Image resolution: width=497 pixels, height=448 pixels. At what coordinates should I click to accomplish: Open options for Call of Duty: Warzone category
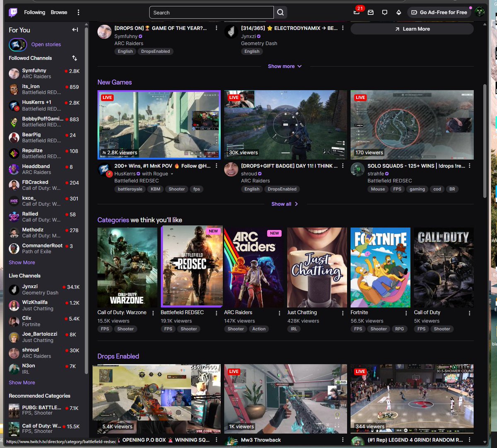[153, 313]
